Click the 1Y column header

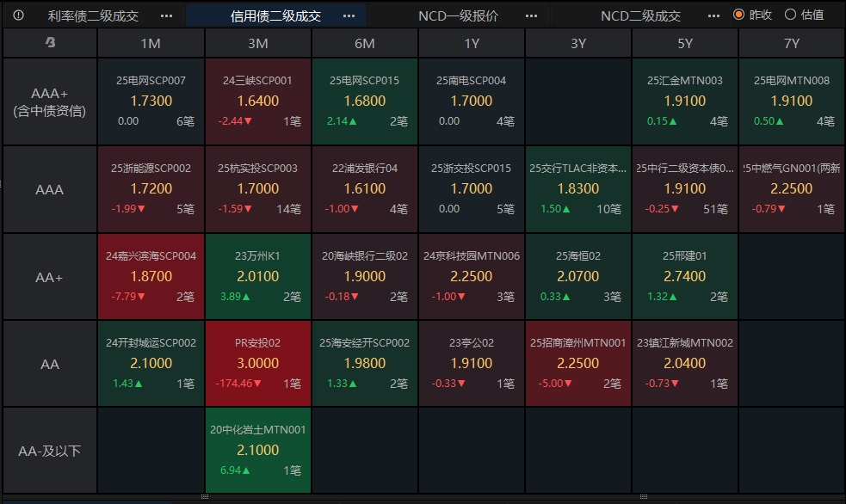(472, 43)
